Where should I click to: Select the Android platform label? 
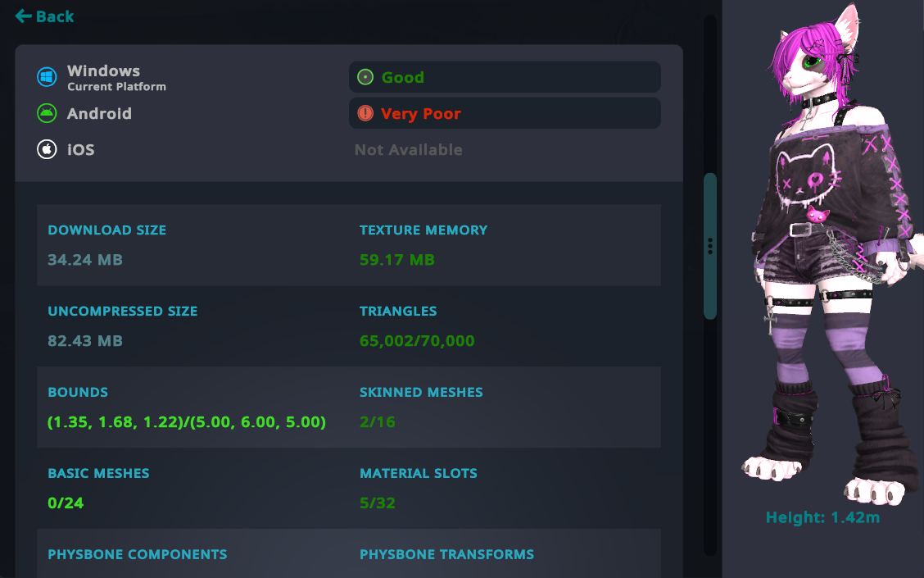point(100,113)
